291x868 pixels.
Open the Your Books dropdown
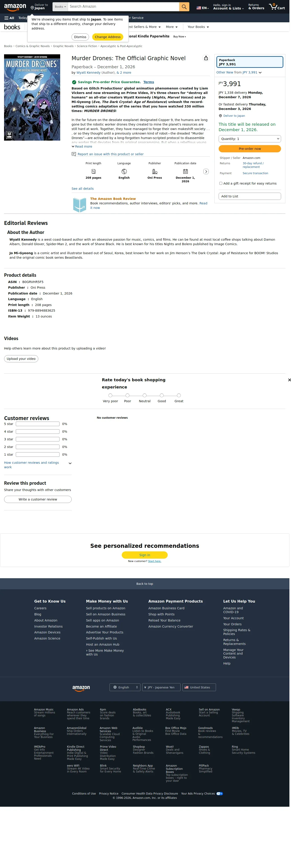[x=198, y=27]
